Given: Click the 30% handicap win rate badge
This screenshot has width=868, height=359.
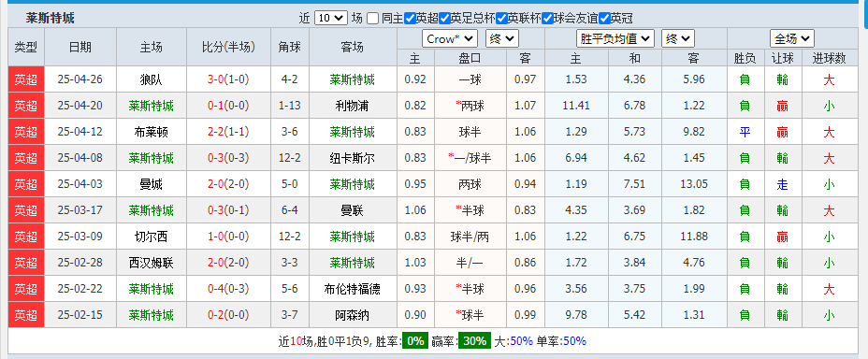Looking at the screenshot, I should (474, 340).
